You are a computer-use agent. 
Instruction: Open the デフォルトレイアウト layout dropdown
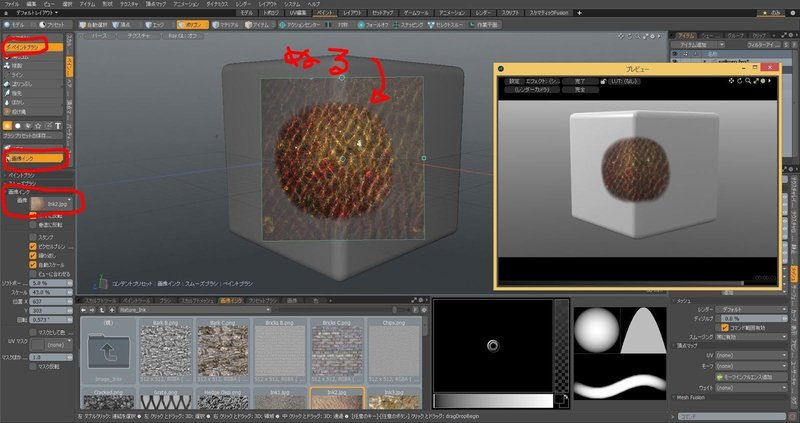coord(36,12)
